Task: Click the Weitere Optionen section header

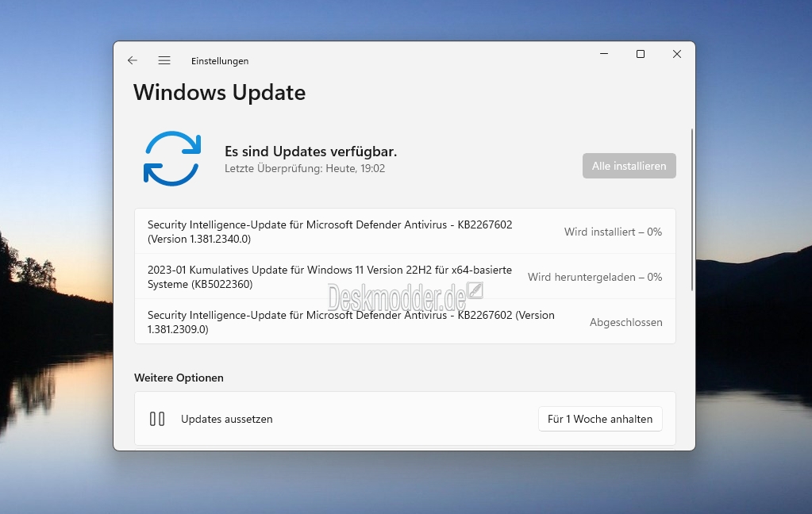Action: tap(179, 378)
